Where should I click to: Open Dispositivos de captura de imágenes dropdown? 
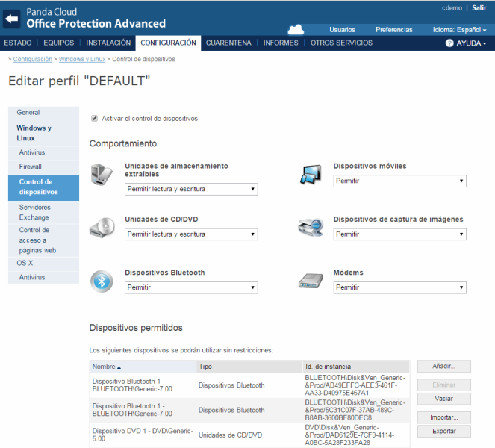coord(400,234)
